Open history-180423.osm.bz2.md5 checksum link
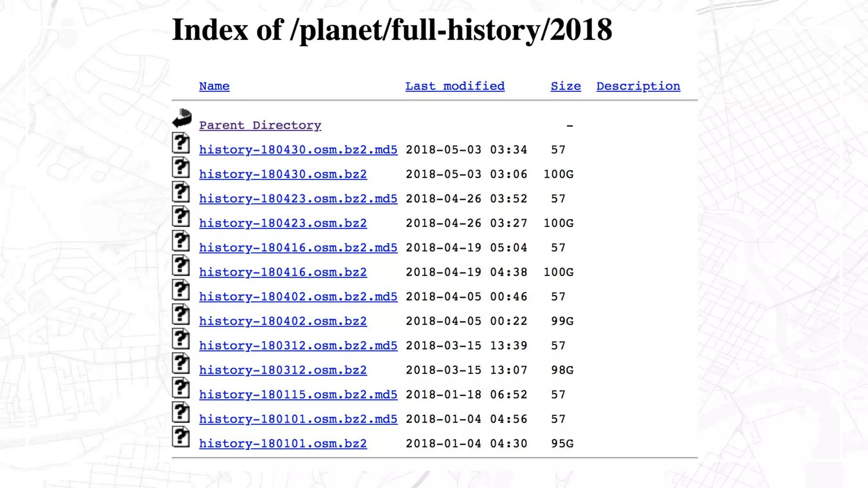 click(x=298, y=199)
